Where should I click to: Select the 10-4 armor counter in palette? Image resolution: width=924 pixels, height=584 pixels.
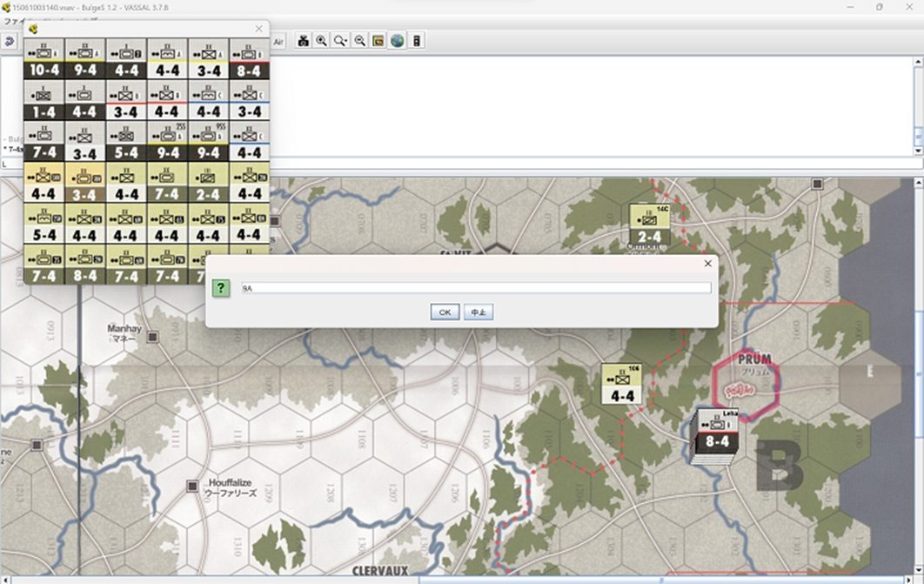[x=44, y=59]
